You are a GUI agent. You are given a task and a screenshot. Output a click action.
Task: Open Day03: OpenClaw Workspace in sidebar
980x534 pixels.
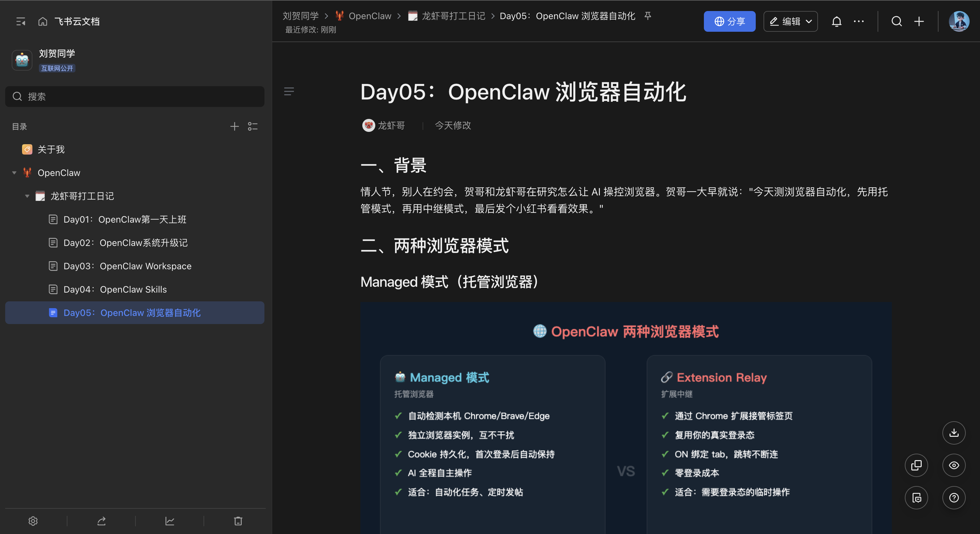click(127, 266)
